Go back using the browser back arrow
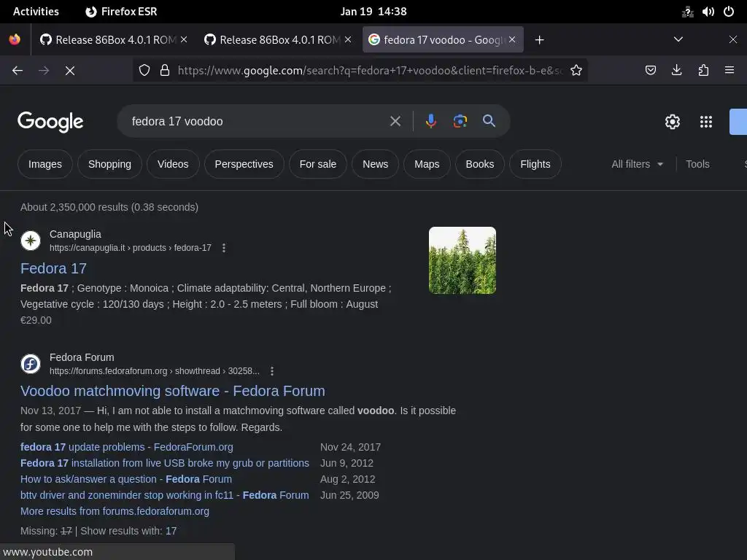The width and height of the screenshot is (747, 560). point(18,71)
